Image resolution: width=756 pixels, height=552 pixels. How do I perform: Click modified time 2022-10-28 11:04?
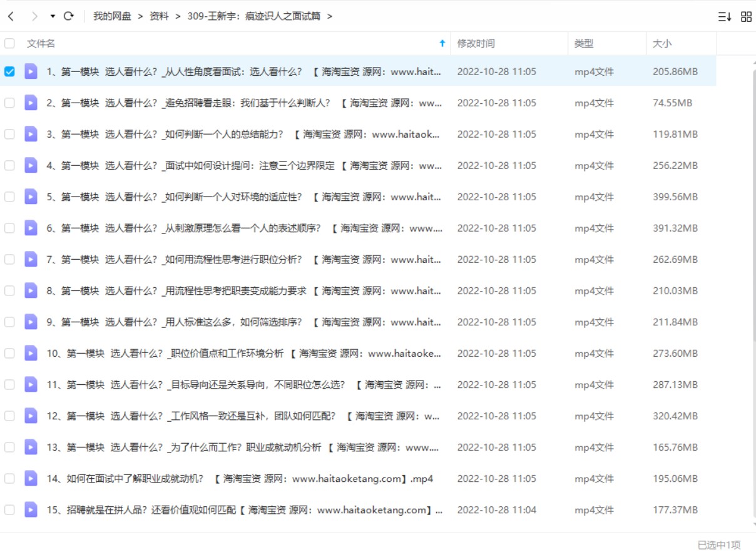(x=497, y=509)
